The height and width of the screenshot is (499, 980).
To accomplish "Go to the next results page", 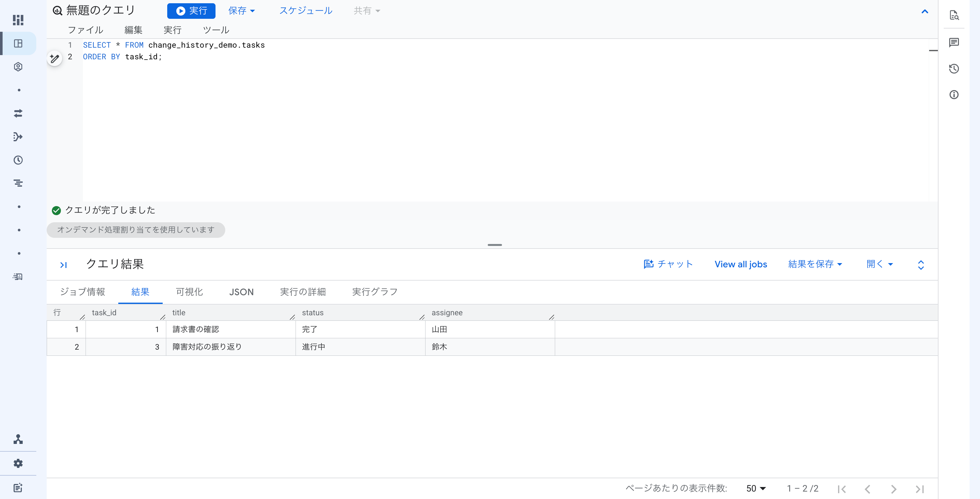I will (894, 489).
